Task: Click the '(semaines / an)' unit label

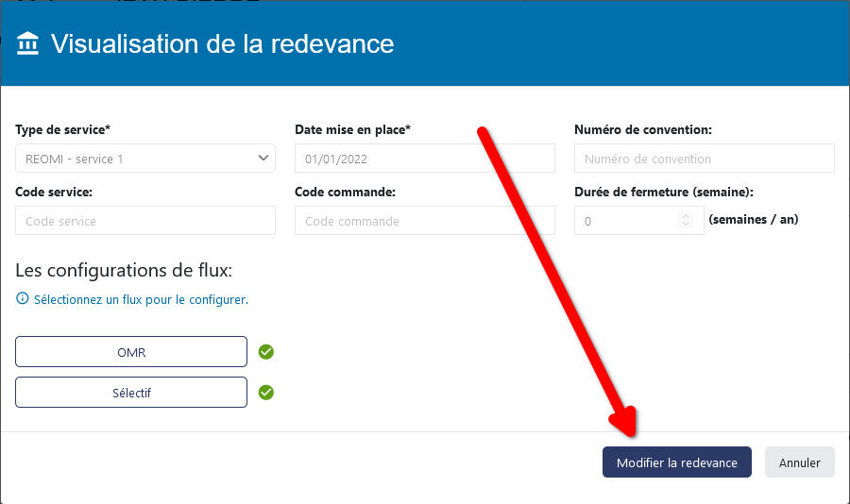Action: point(753,220)
